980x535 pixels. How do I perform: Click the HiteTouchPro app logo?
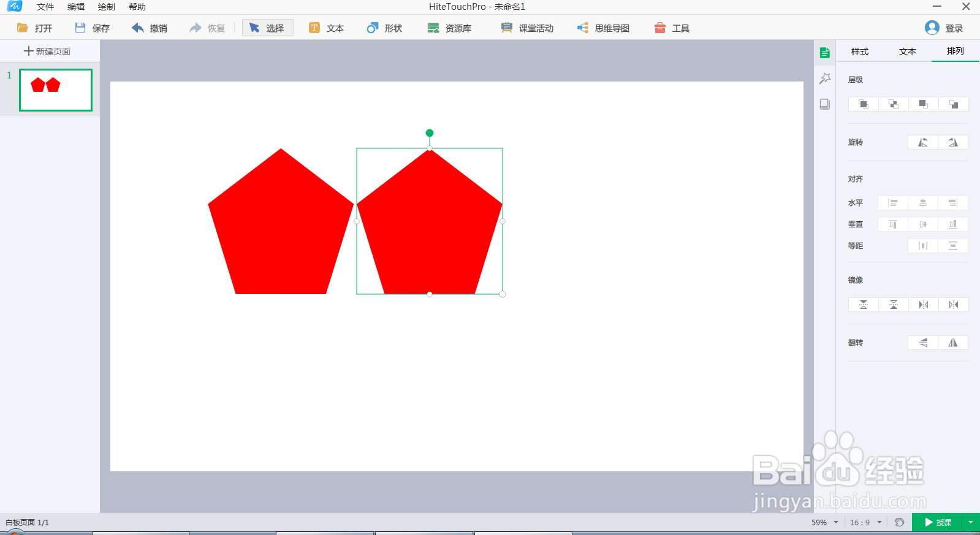pos(14,7)
